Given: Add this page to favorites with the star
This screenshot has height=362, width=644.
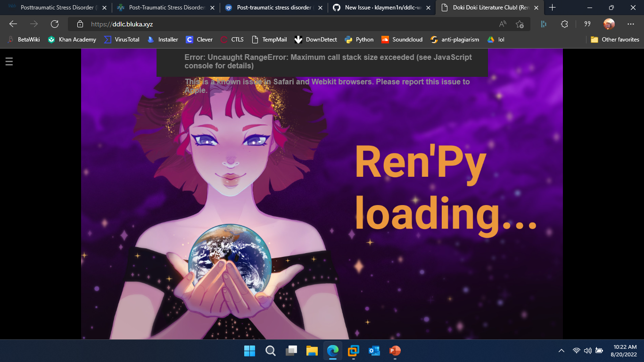Looking at the screenshot, I should tap(520, 24).
